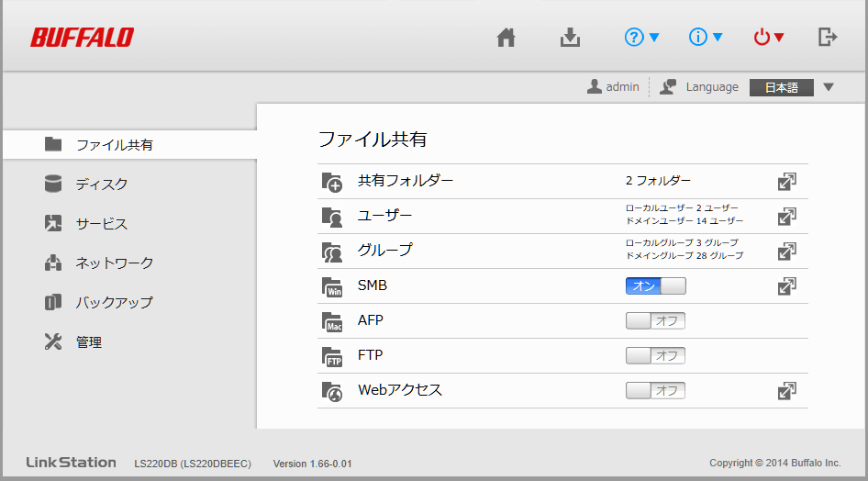Click the BUFFALO logo

[x=82, y=38]
